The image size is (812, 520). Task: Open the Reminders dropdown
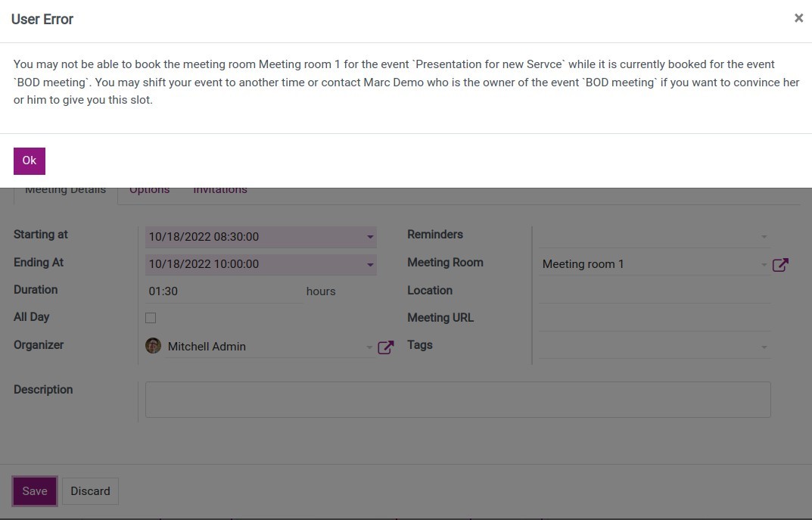[764, 237]
